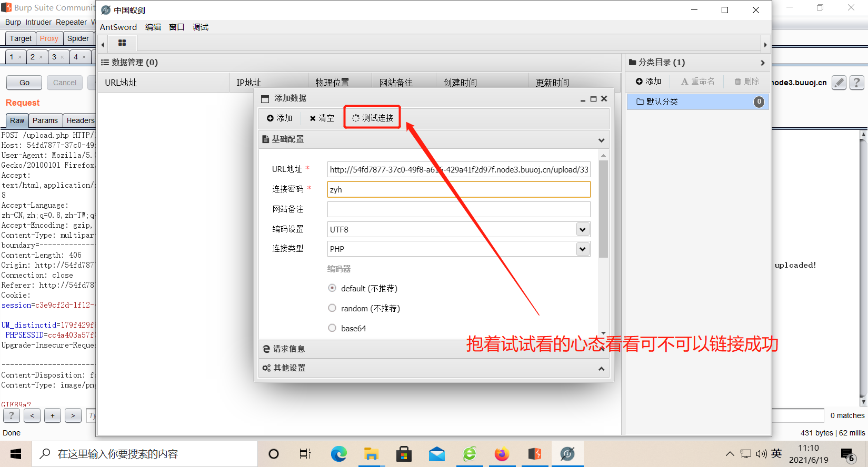Open the notification center icon

click(847, 454)
